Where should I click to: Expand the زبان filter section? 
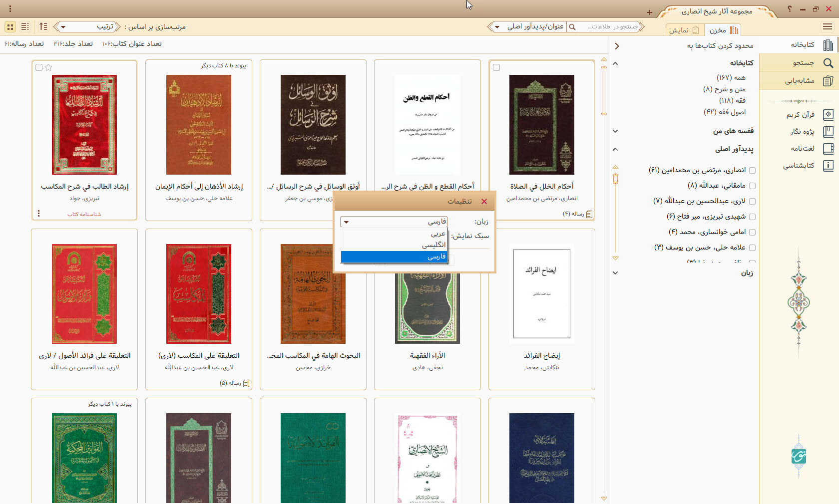pos(615,273)
